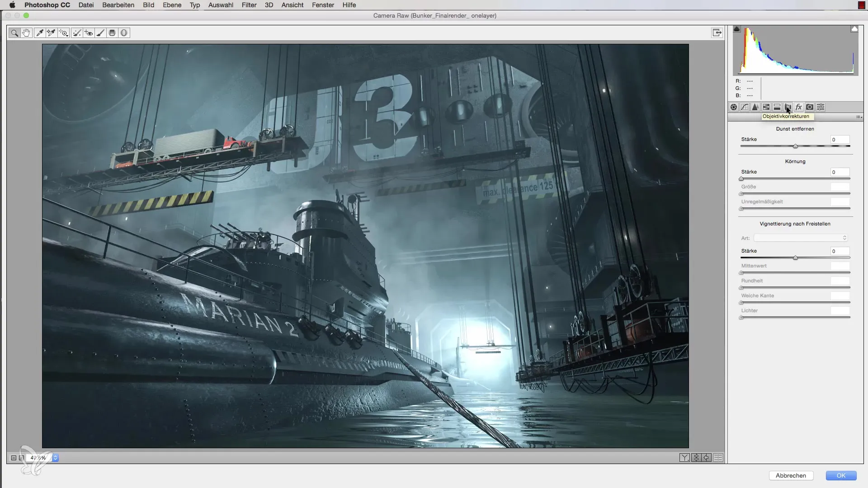Open the Presets sliders tab
The image size is (868, 488).
click(821, 107)
